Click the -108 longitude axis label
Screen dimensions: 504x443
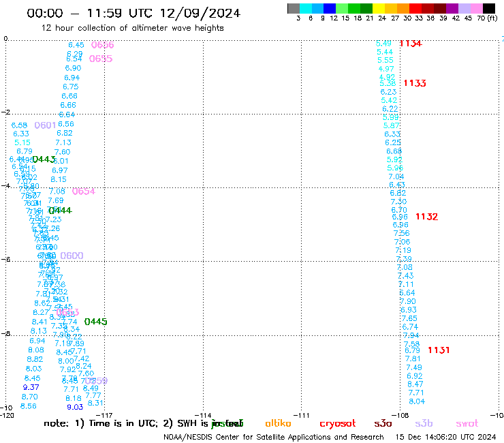tap(400, 415)
